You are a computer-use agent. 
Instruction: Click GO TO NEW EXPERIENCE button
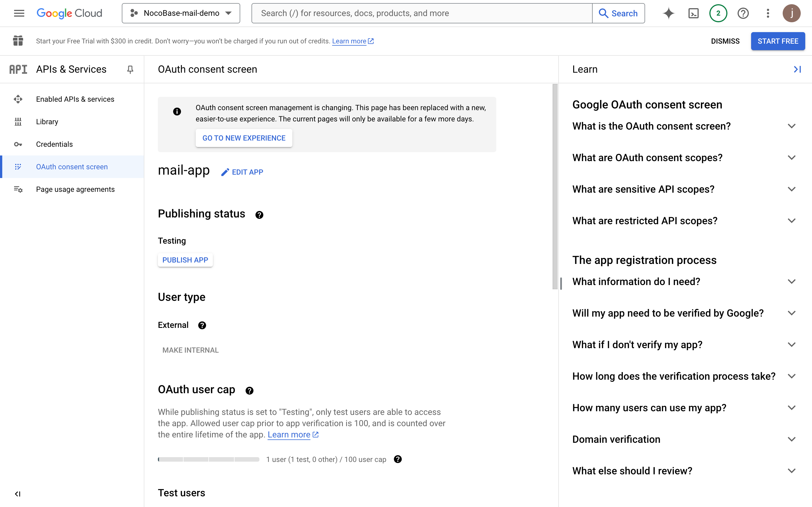click(x=244, y=138)
